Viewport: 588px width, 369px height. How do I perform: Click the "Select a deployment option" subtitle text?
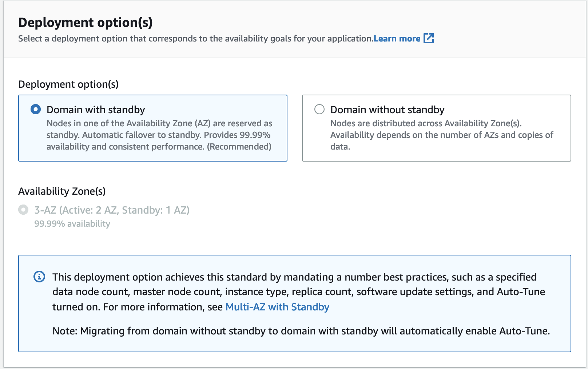tap(195, 39)
